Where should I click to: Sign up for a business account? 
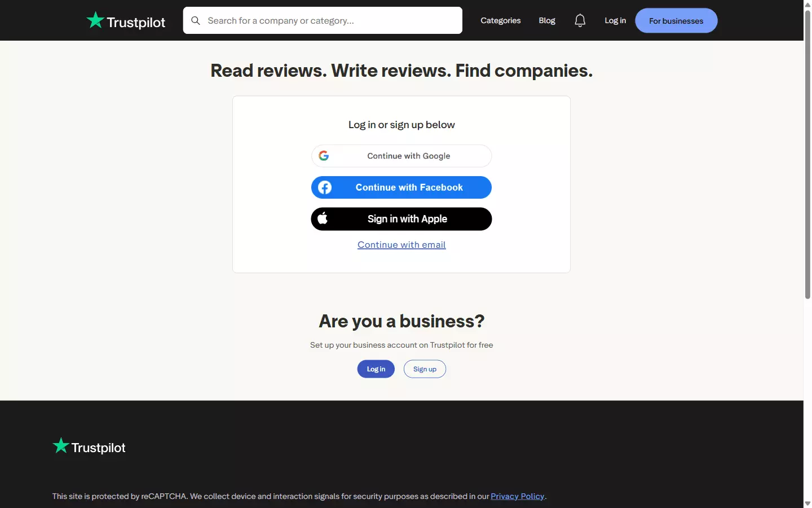pyautogui.click(x=425, y=369)
